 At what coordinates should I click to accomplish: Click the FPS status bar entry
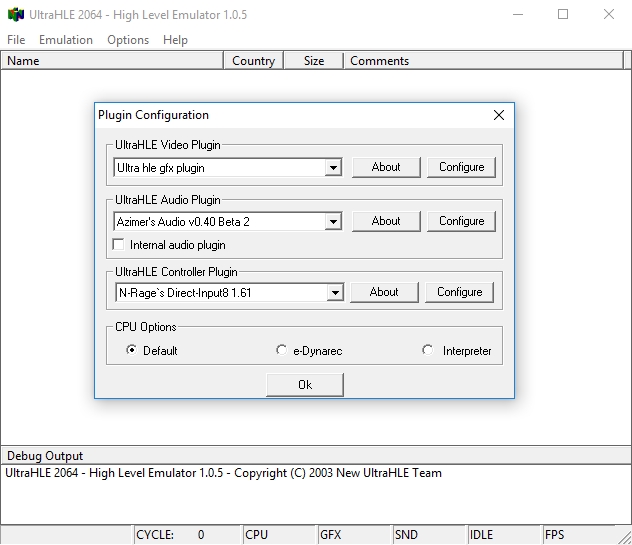click(x=579, y=535)
